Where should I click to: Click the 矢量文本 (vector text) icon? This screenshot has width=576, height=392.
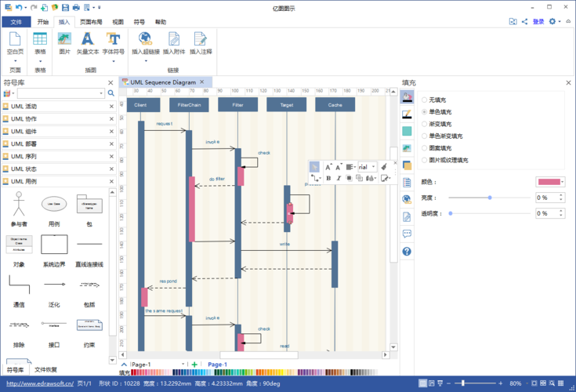[x=88, y=39]
